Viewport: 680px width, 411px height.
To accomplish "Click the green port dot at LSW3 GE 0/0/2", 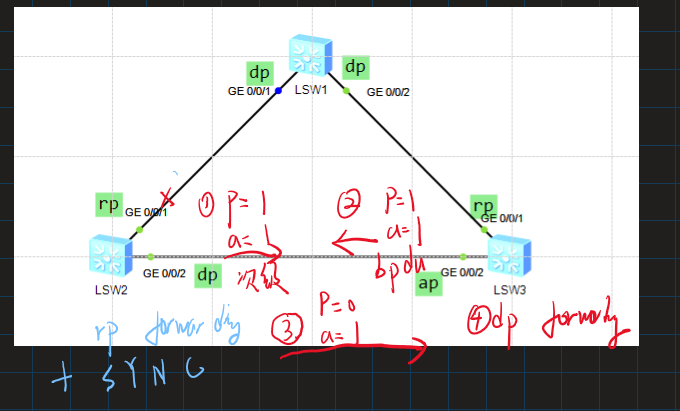I will (463, 257).
